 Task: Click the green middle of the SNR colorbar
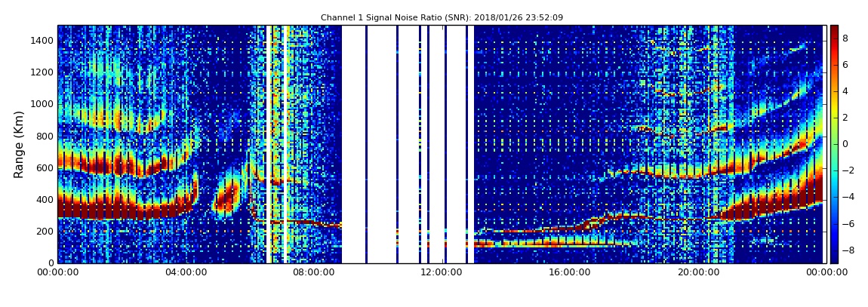pos(834,144)
